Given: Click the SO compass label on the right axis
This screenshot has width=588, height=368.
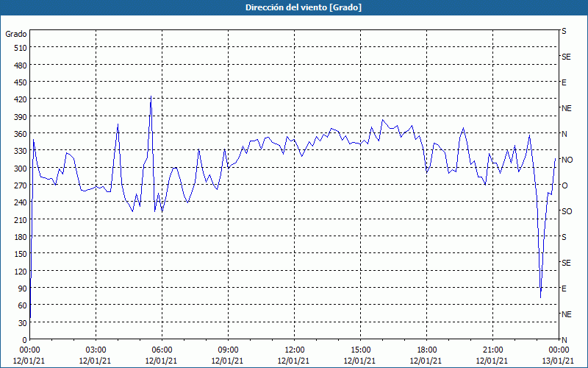Looking at the screenshot, I should [x=567, y=211].
